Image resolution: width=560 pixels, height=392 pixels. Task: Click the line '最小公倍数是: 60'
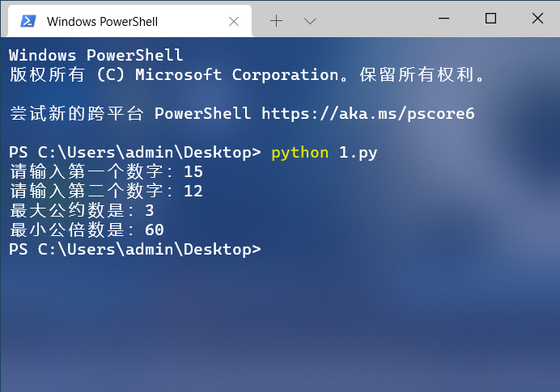(x=87, y=230)
